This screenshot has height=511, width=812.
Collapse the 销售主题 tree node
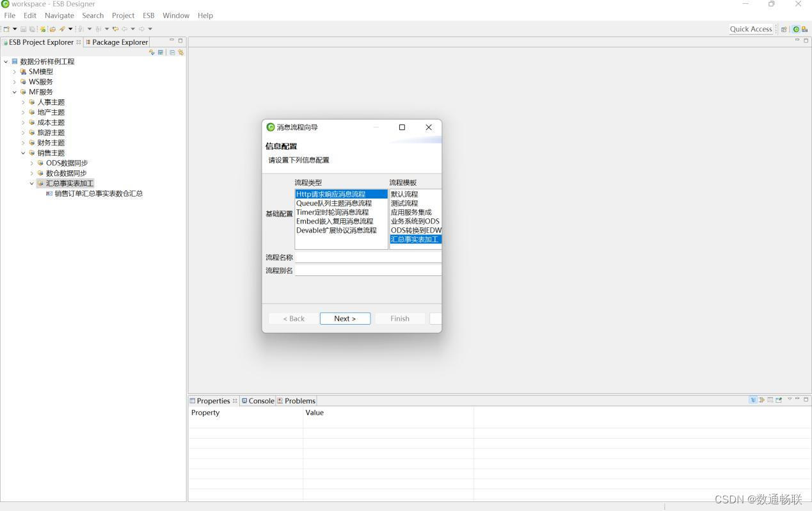click(23, 153)
